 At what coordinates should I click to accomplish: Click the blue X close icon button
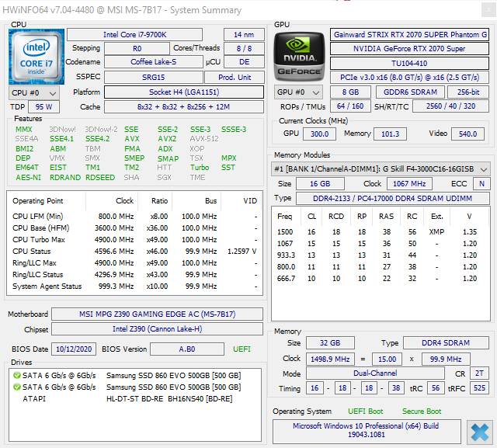pos(479,432)
